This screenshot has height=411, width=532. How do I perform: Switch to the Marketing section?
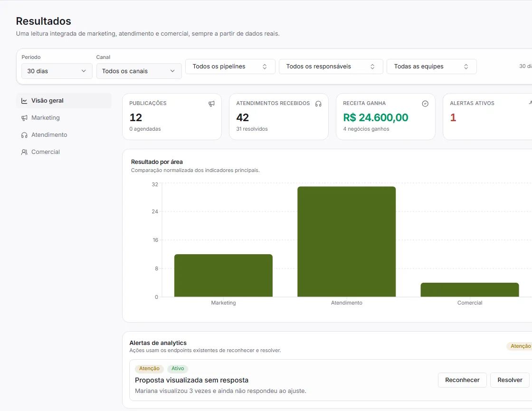click(x=64, y=118)
